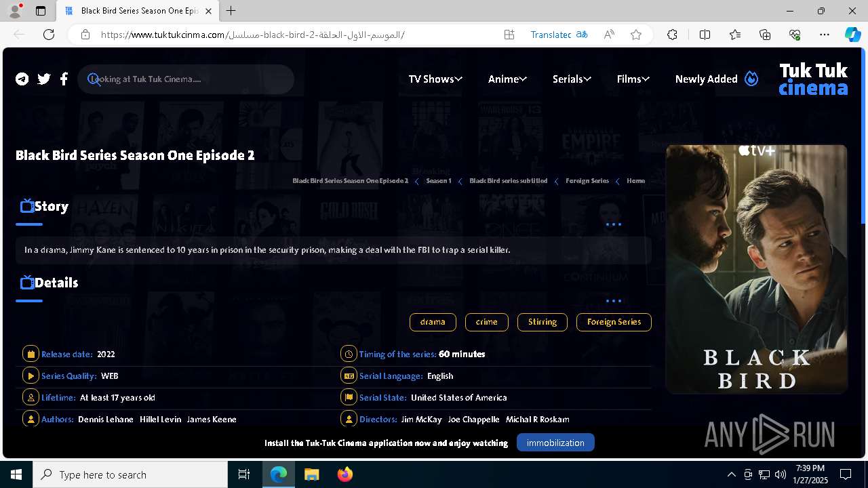Click the Details section TV icon
This screenshot has width=868, height=488.
click(x=27, y=282)
